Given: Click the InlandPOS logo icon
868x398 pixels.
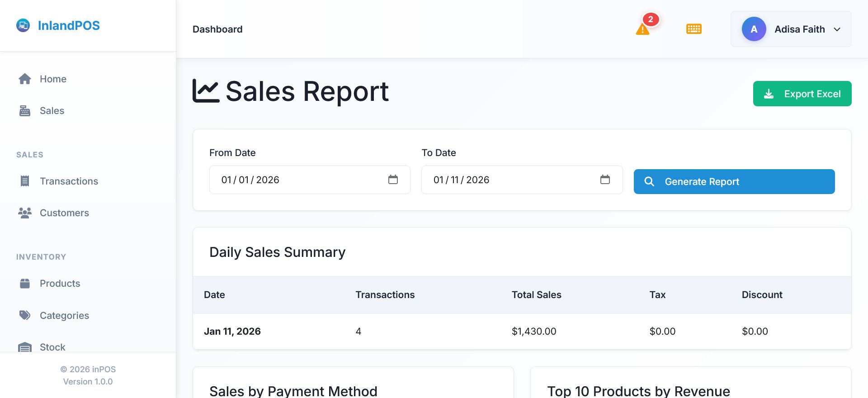Looking at the screenshot, I should [x=23, y=25].
